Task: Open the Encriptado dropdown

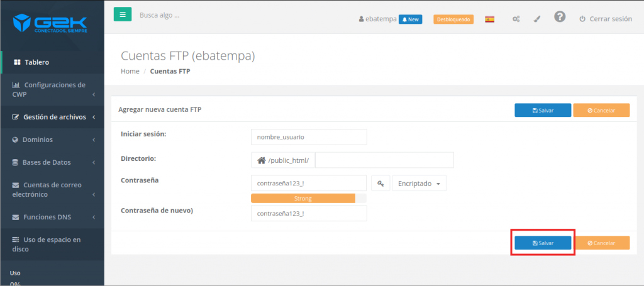Action: point(419,183)
